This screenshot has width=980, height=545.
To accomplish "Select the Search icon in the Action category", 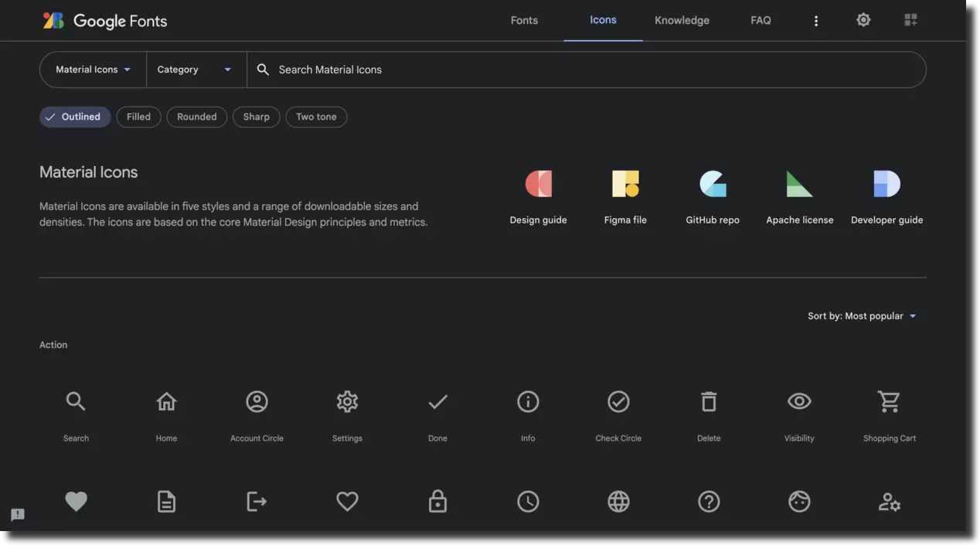I will 76,401.
